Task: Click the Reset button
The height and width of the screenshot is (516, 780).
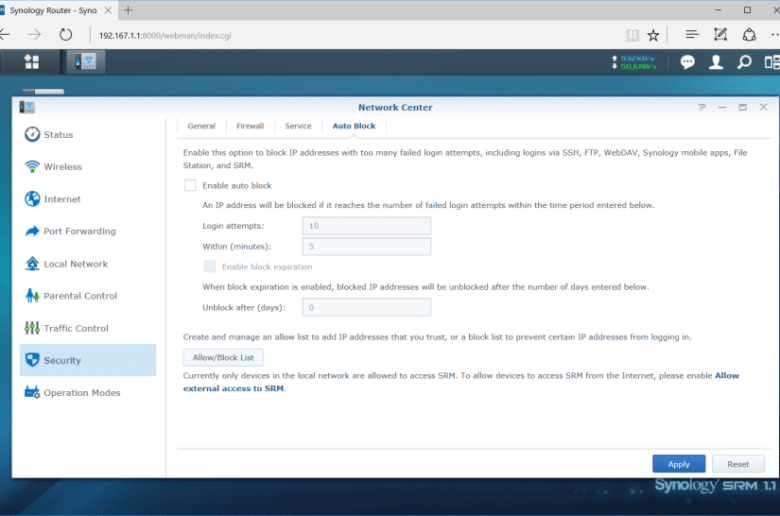Action: (738, 464)
